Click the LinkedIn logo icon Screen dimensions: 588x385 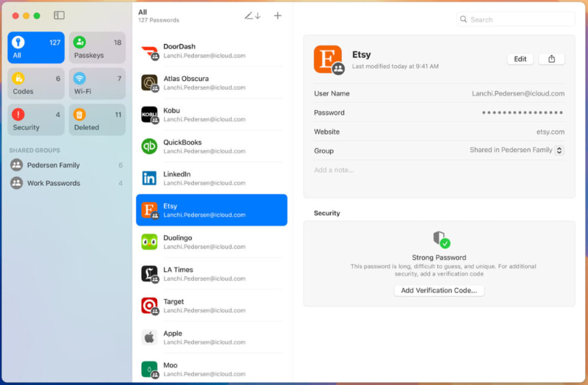[149, 178]
